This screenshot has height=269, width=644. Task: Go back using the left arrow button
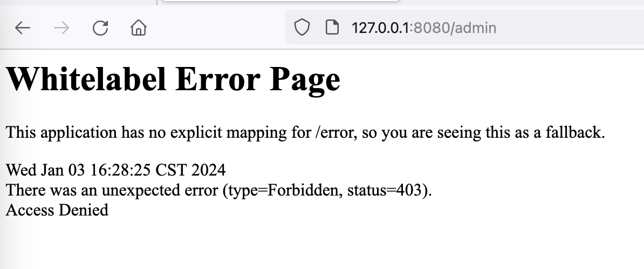pos(23,28)
